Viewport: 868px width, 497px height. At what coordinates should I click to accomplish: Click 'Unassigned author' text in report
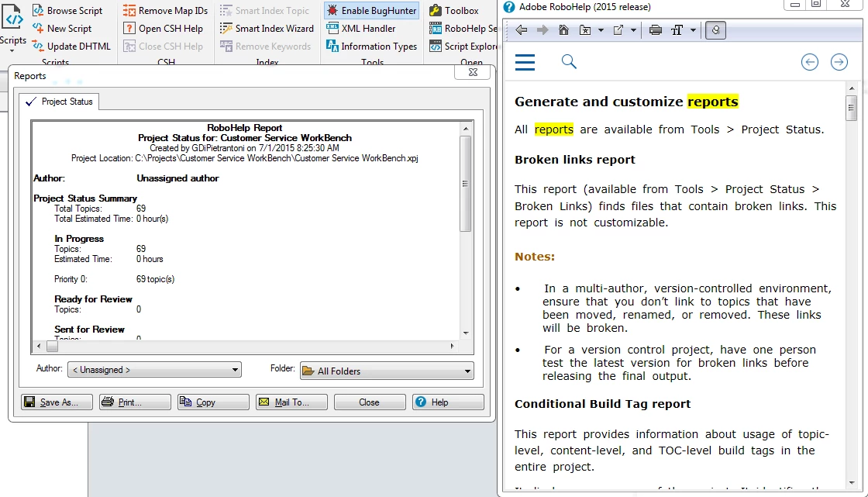tap(177, 178)
